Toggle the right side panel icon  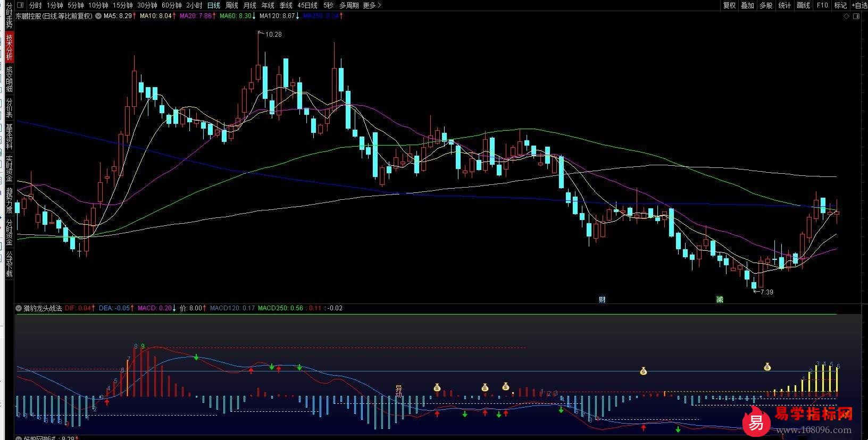tap(855, 16)
